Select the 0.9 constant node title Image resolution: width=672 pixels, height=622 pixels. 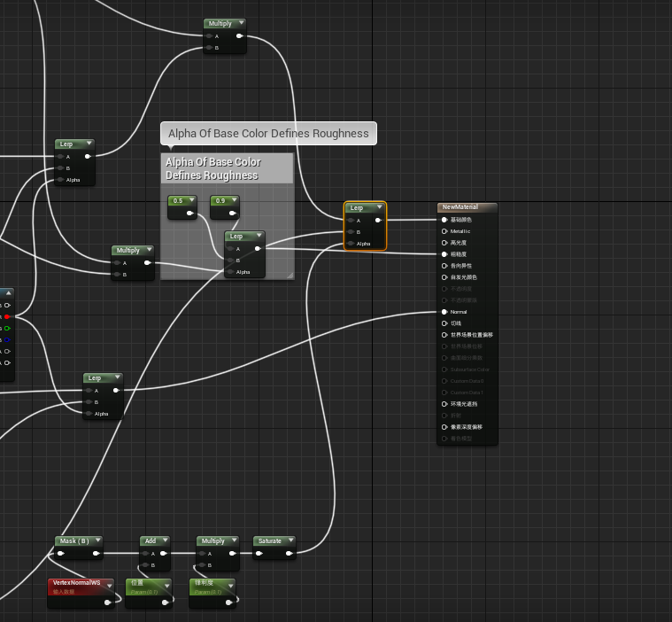point(220,200)
